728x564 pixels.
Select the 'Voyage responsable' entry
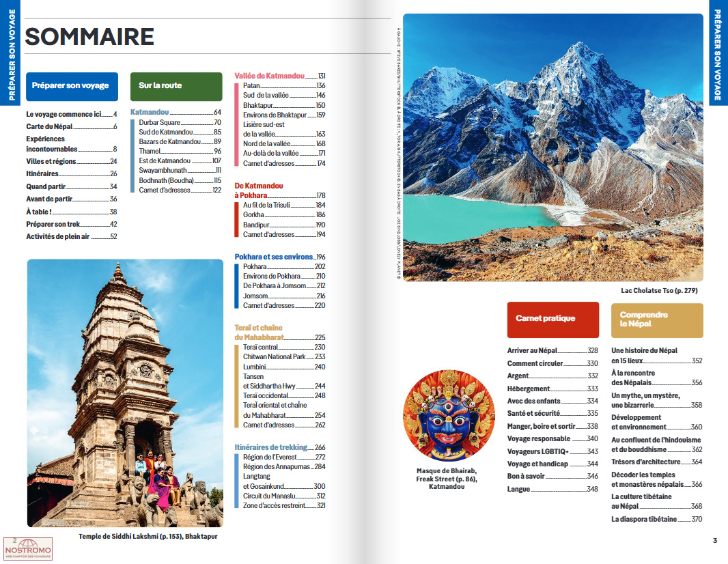click(x=552, y=438)
